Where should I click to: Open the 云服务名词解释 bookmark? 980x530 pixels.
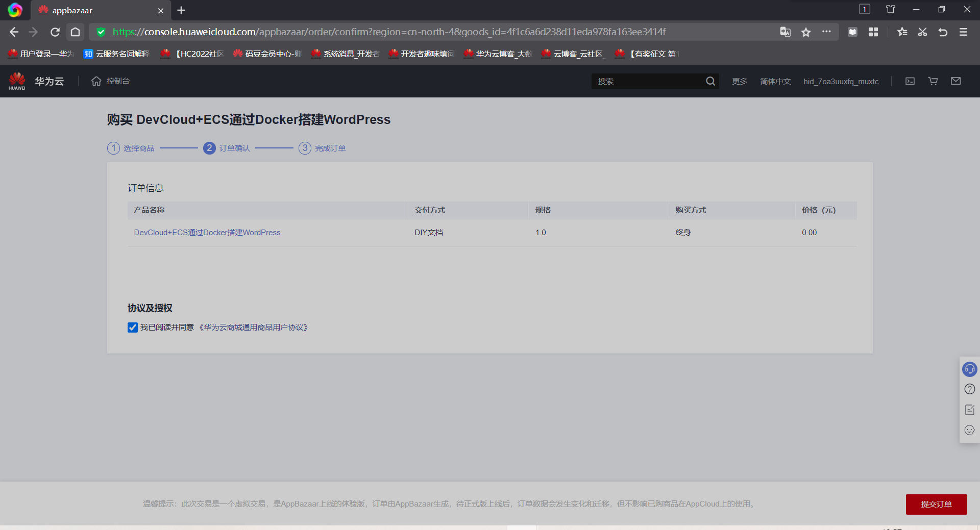[117, 54]
